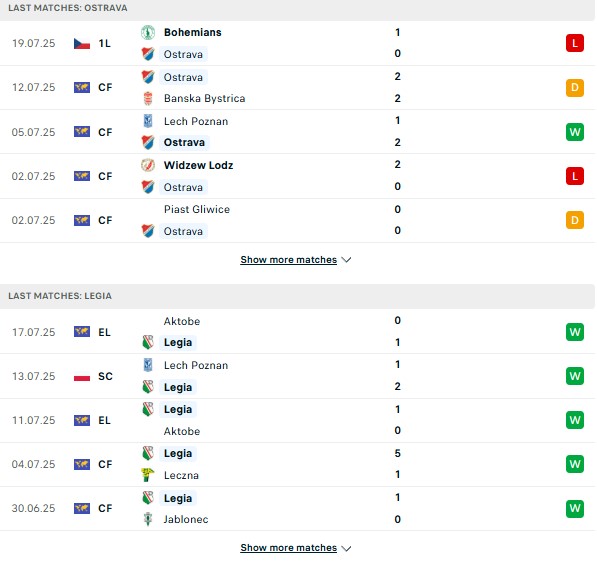
Task: Click the Legia crest in 17.07.25 match
Action: click(x=148, y=342)
